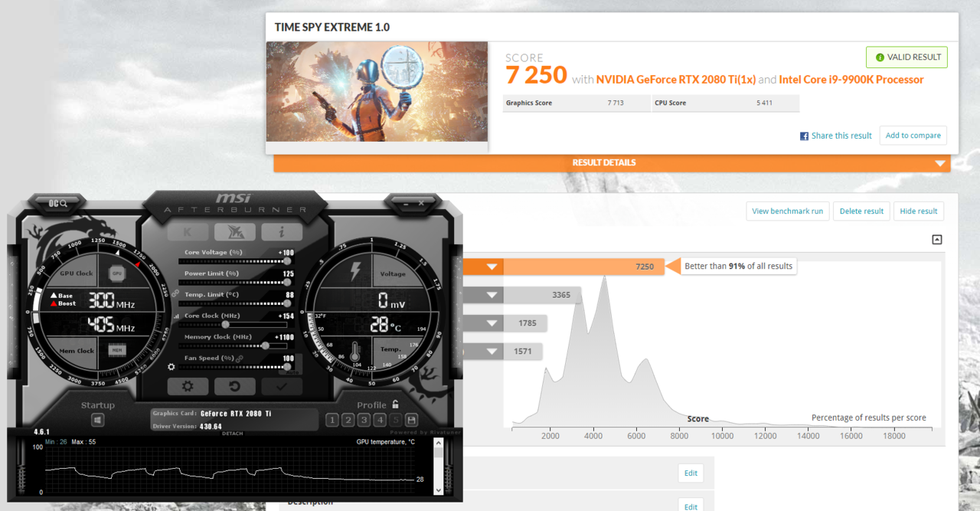Viewport: 980px width, 511px height.
Task: Click the first Edit button below the chart
Action: tap(691, 473)
